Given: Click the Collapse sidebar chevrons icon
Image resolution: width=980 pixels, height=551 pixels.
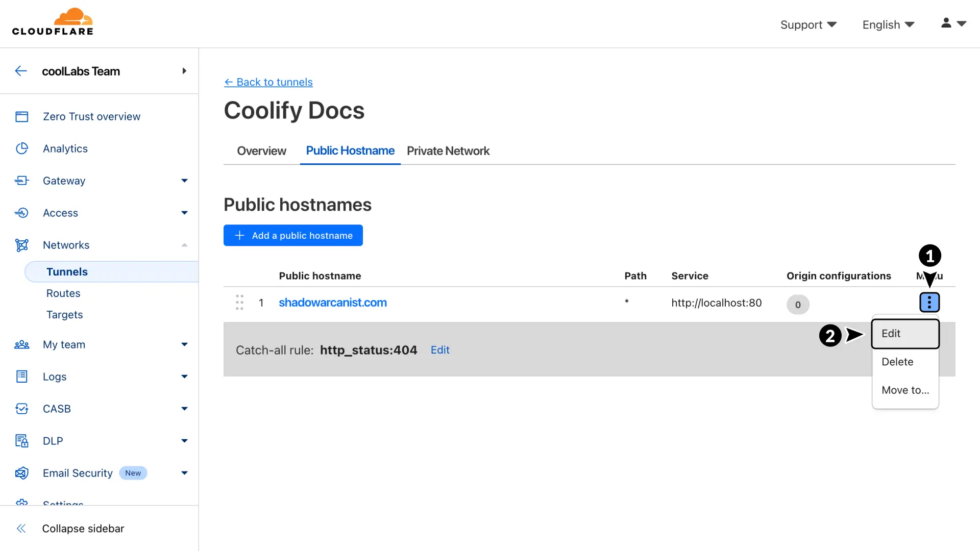Looking at the screenshot, I should 21,529.
